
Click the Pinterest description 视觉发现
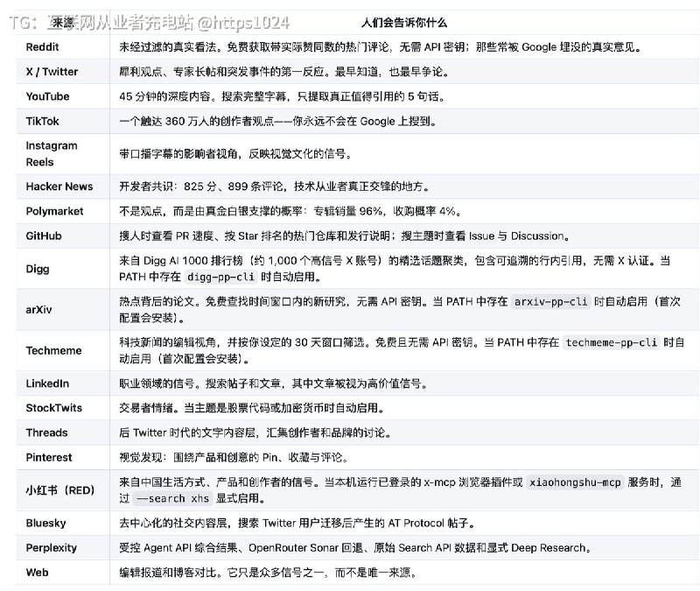pyautogui.click(x=234, y=457)
